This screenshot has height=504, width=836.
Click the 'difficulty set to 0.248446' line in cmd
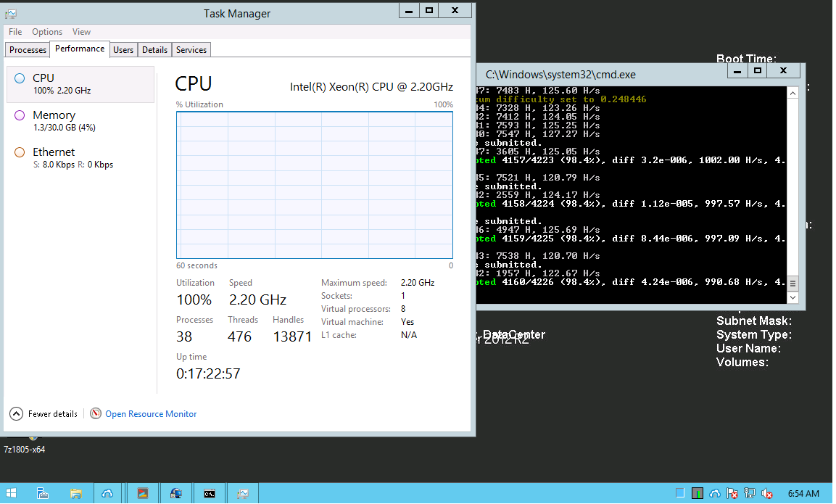coord(563,99)
